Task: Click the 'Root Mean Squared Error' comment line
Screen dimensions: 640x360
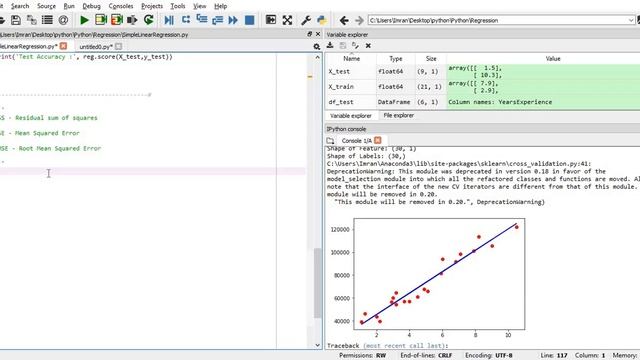Action: click(x=50, y=149)
